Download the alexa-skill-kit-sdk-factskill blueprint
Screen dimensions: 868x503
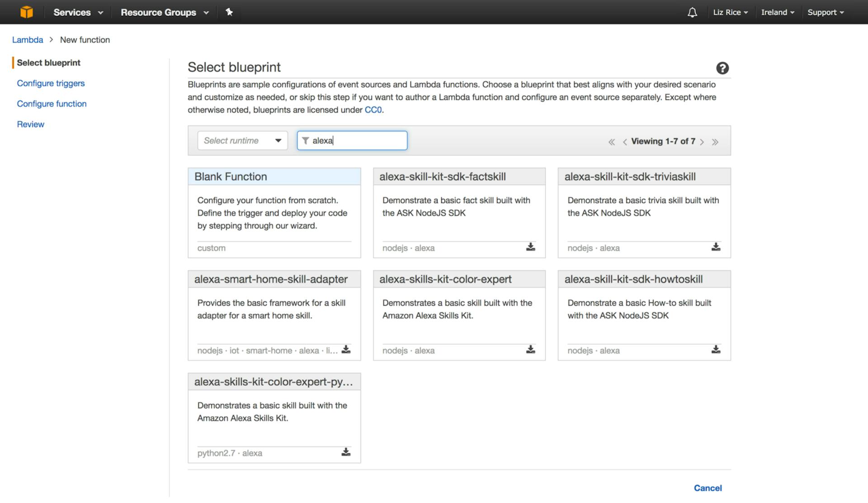pyautogui.click(x=530, y=247)
